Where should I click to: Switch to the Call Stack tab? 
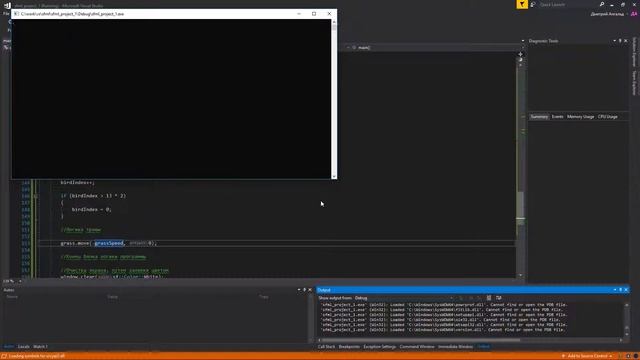[327, 347]
